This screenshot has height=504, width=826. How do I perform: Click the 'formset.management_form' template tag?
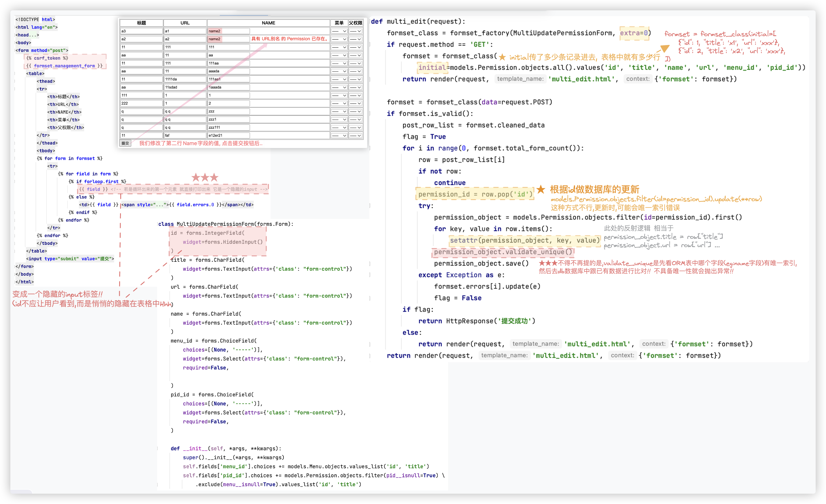65,66
